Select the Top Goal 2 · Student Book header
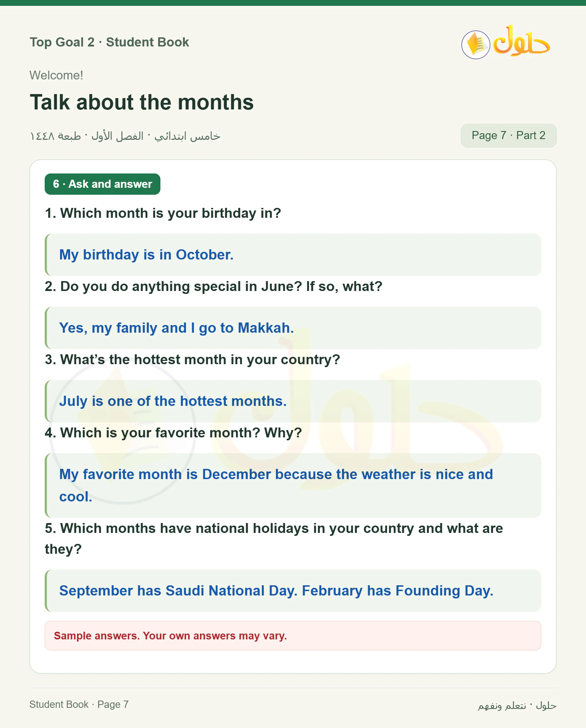This screenshot has width=586, height=728. [x=110, y=42]
